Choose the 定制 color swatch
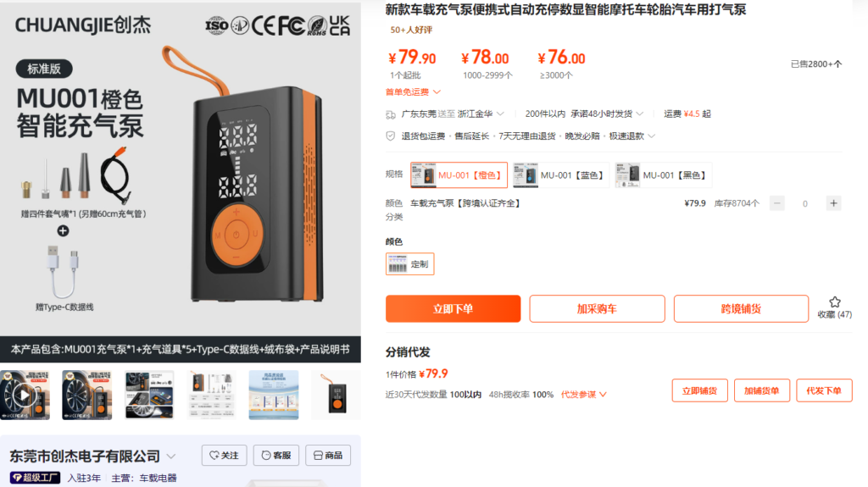 (x=409, y=264)
